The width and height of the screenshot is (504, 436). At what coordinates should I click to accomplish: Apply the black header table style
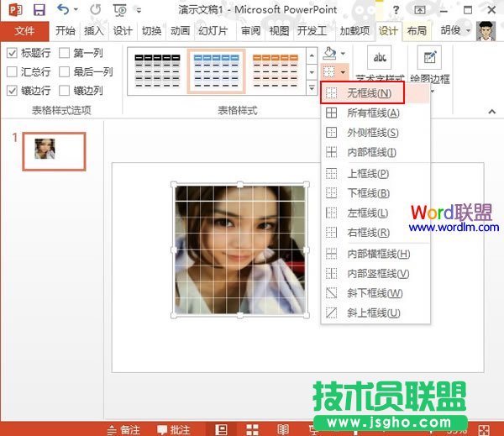[158, 71]
